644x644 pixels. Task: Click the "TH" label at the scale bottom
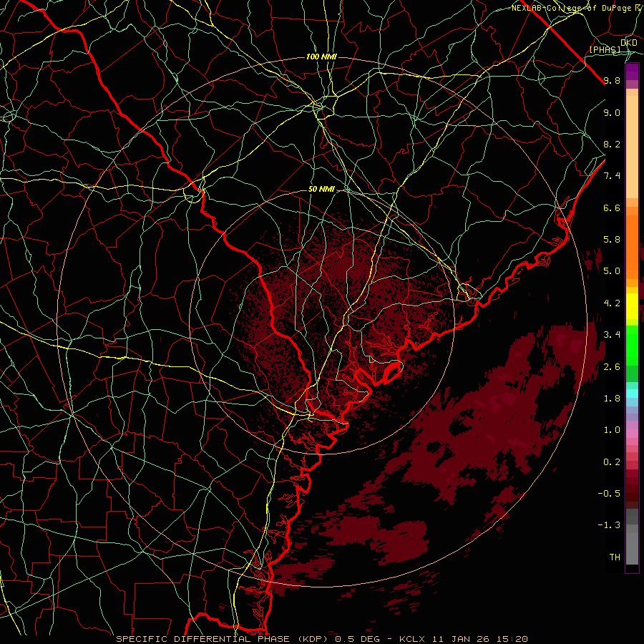pos(615,557)
